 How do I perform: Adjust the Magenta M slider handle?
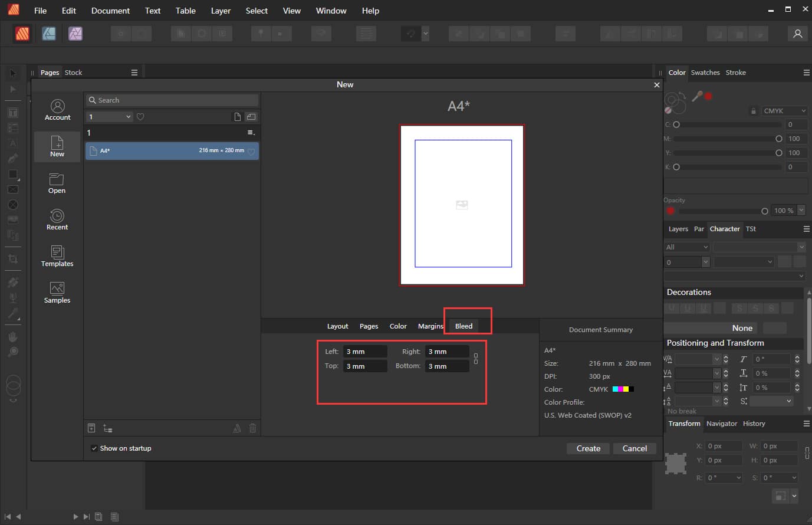pyautogui.click(x=779, y=139)
